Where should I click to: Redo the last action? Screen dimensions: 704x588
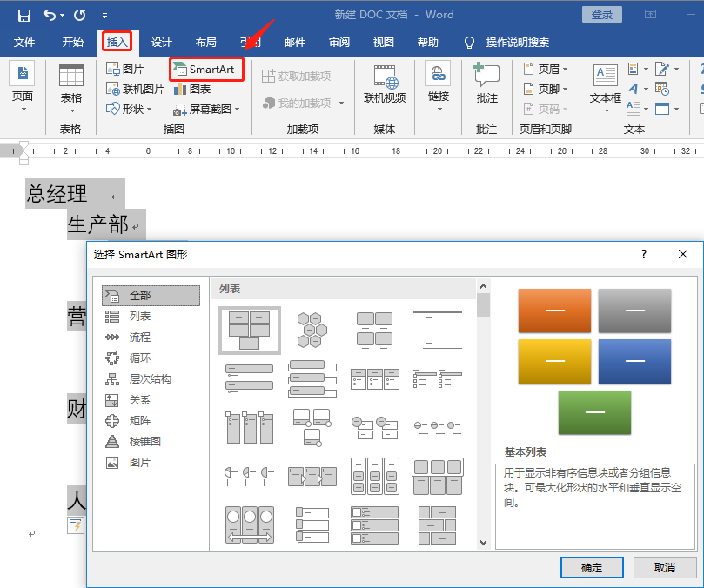click(x=80, y=16)
